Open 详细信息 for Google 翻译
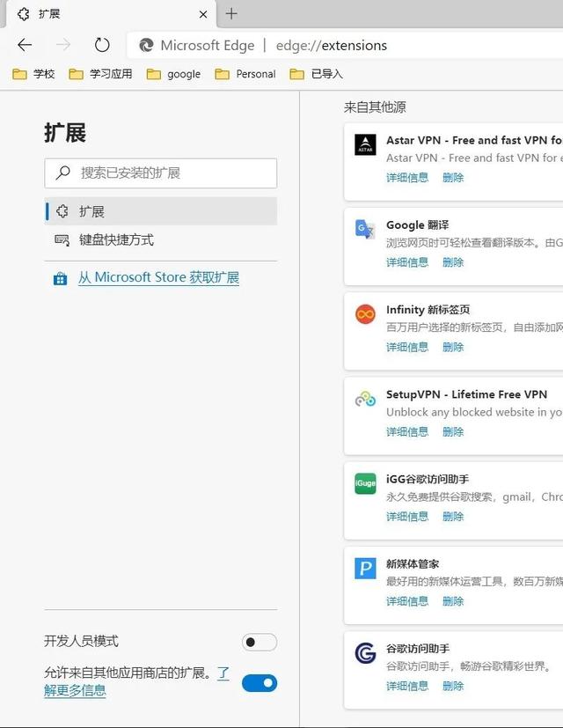 (x=407, y=262)
